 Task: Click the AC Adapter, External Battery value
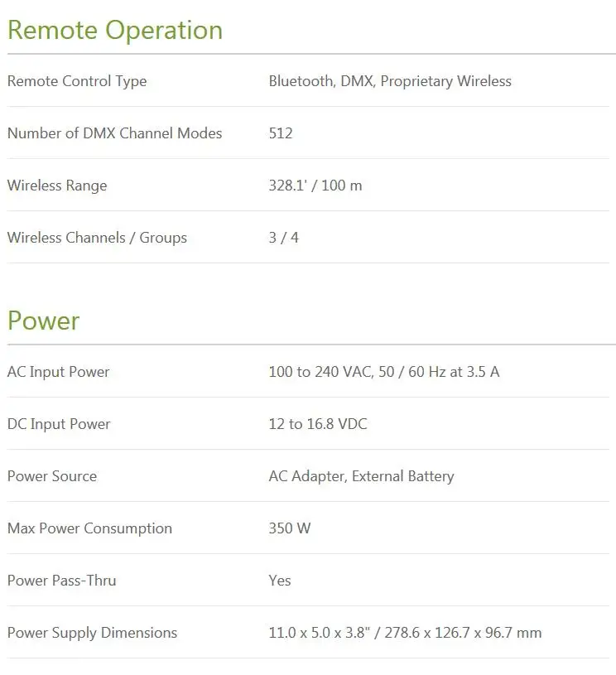(362, 476)
